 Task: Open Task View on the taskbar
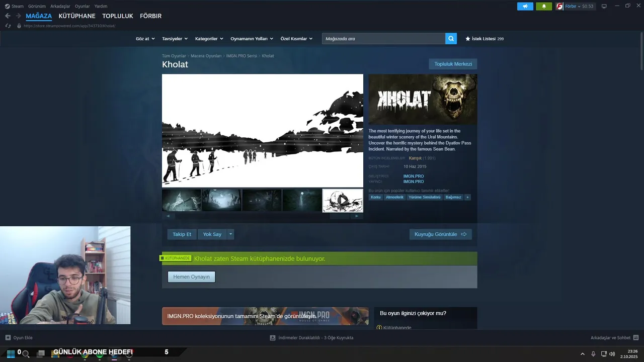(x=41, y=354)
